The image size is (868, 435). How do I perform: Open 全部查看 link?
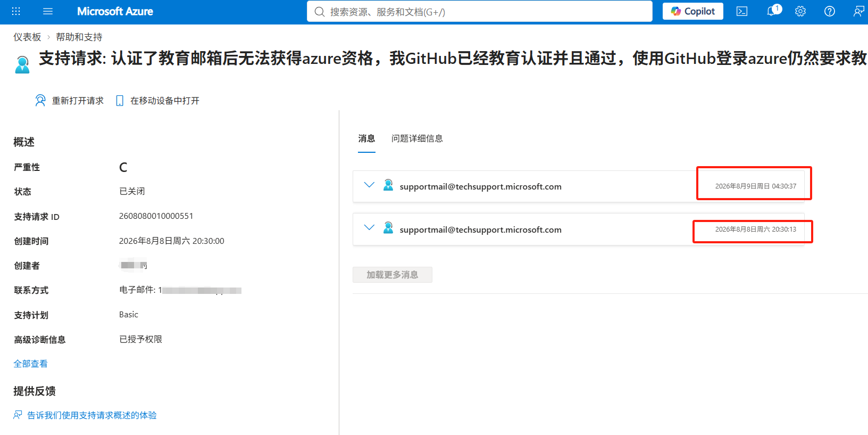click(x=30, y=364)
